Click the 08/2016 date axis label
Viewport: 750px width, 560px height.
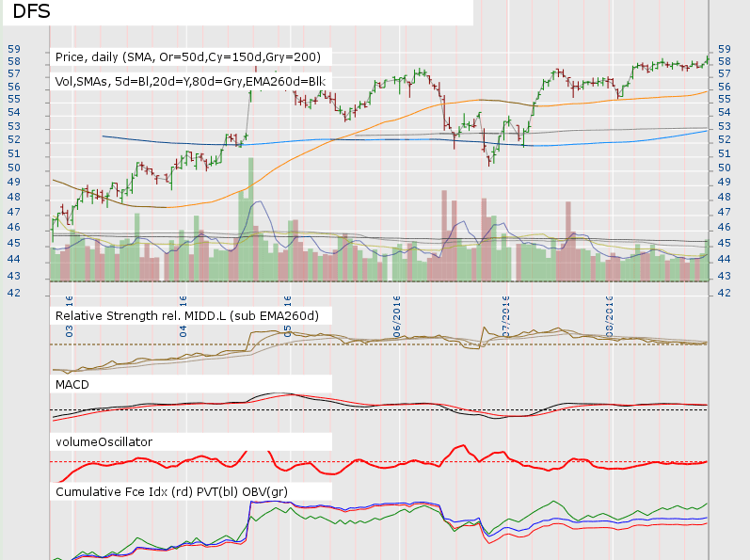tap(610, 316)
